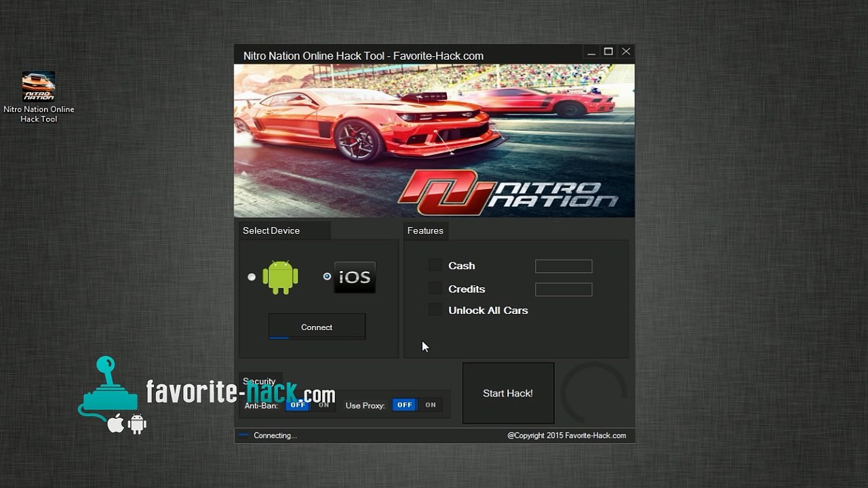Maximize the hack tool window

click(608, 52)
